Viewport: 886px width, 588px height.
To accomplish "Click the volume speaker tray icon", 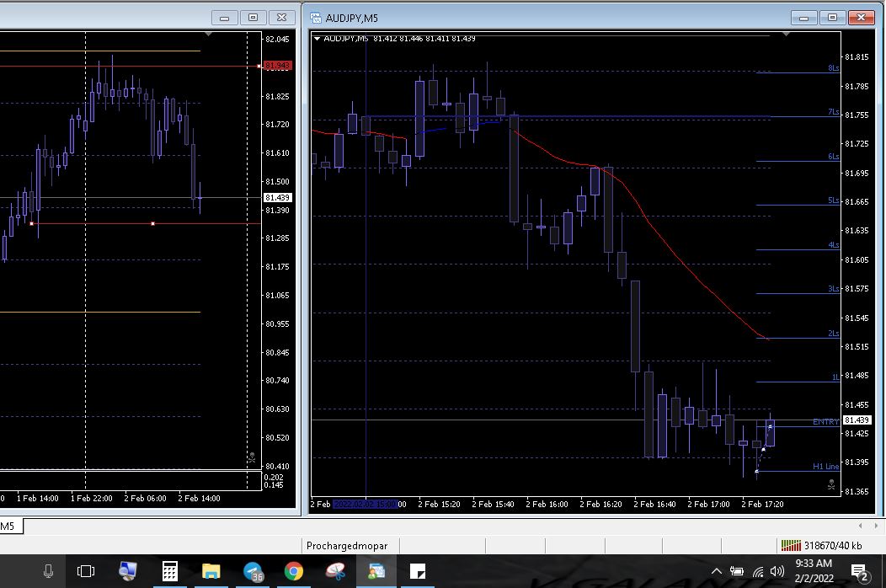I will tap(777, 571).
